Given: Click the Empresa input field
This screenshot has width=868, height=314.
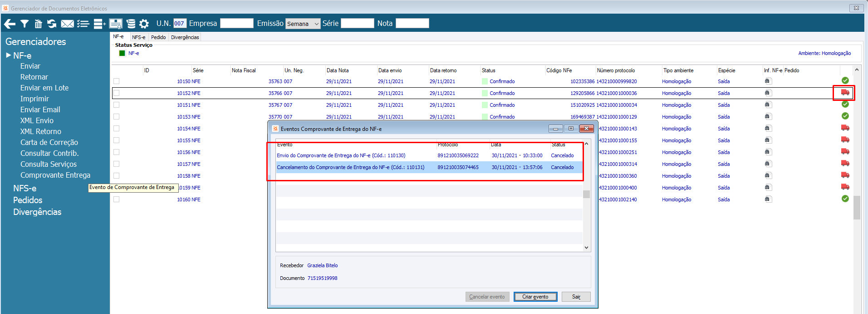Looking at the screenshot, I should pyautogui.click(x=236, y=23).
